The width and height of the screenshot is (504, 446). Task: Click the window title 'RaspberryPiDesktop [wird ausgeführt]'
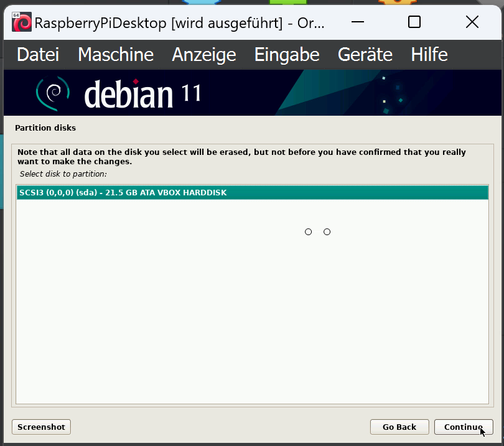coord(159,23)
